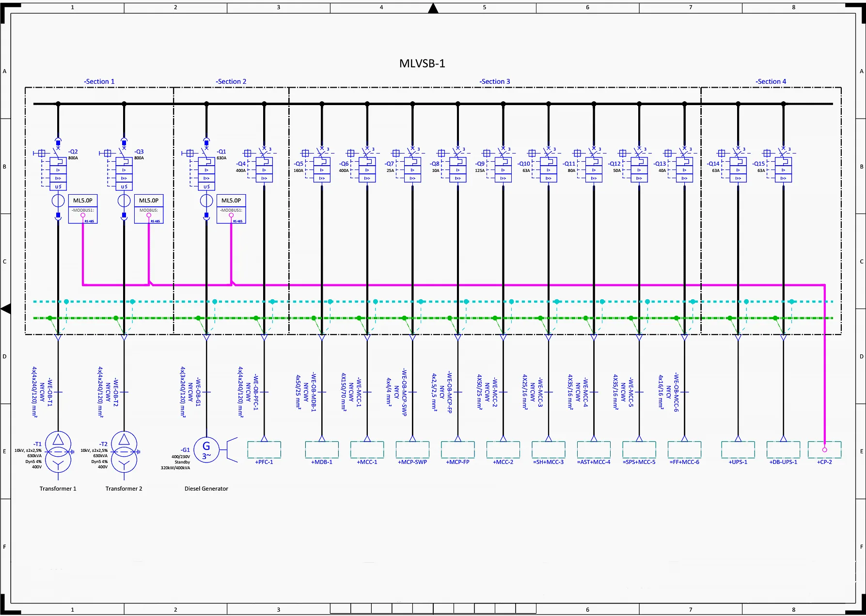Click +MCC-2 destination box

[x=503, y=450]
